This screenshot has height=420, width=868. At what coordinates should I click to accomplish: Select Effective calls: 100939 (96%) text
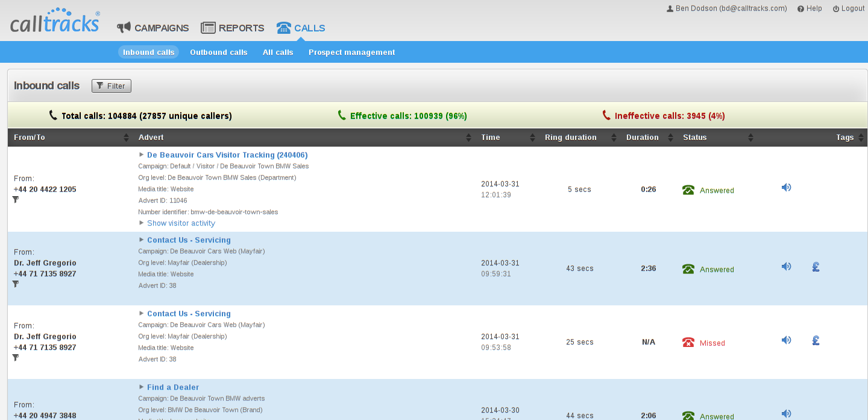pos(409,116)
